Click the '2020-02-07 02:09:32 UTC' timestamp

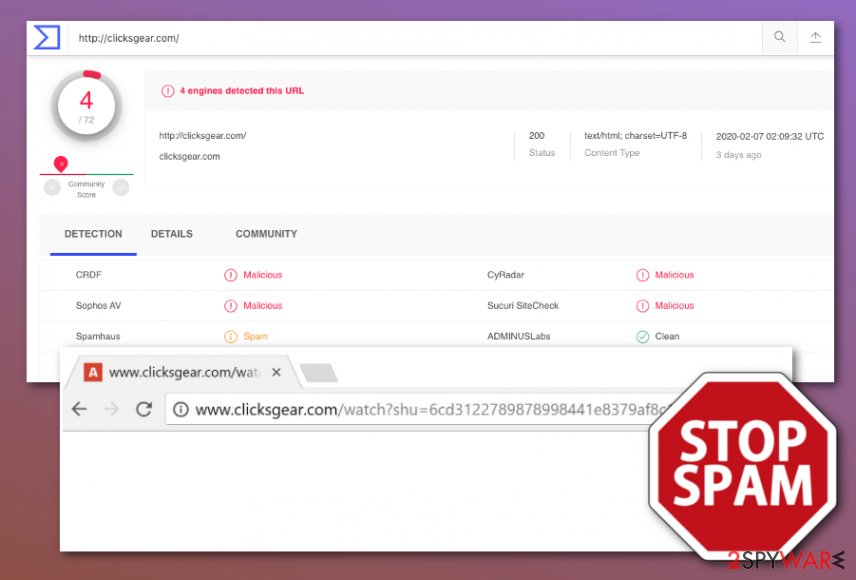pyautogui.click(x=770, y=137)
